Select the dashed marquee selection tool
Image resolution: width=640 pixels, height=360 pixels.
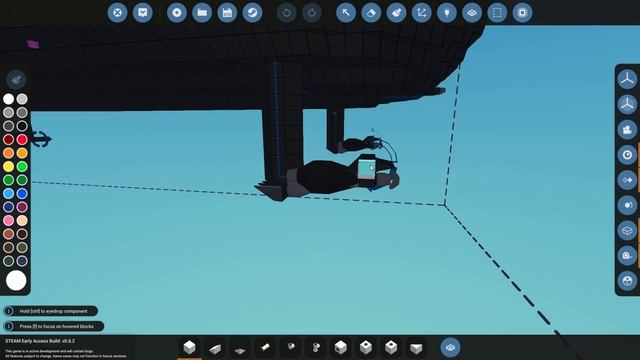(498, 13)
